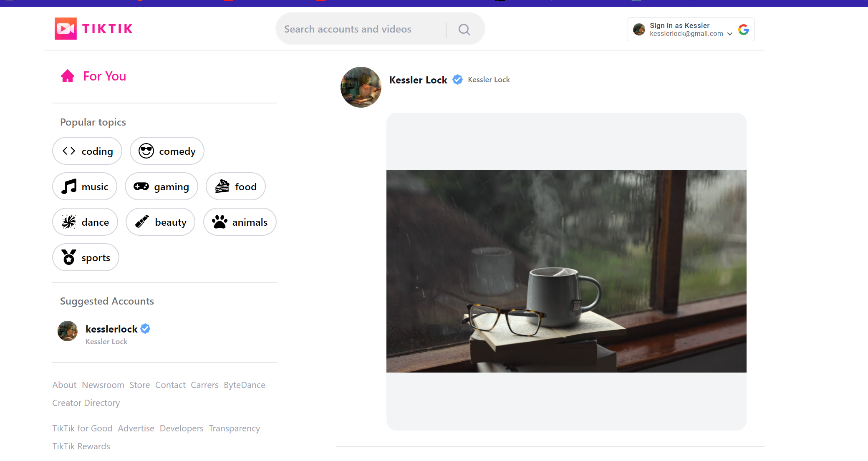Toggle the dance topic pill
Viewport: 868px width, 461px height.
[85, 222]
